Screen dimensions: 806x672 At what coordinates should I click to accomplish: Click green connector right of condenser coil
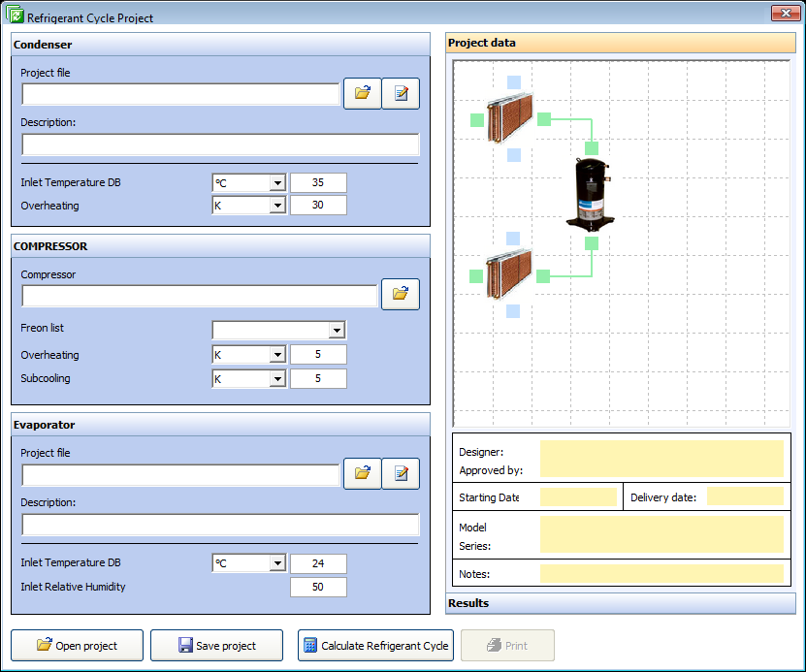[x=544, y=119]
